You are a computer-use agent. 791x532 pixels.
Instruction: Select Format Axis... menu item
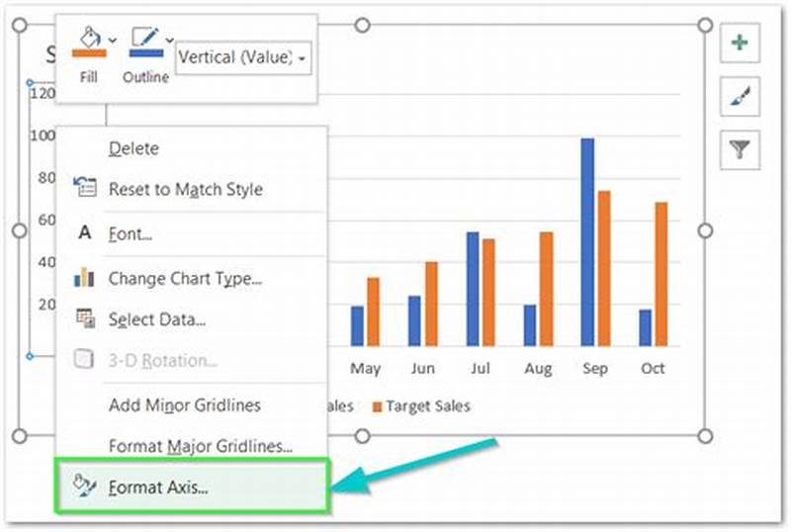[x=192, y=488]
